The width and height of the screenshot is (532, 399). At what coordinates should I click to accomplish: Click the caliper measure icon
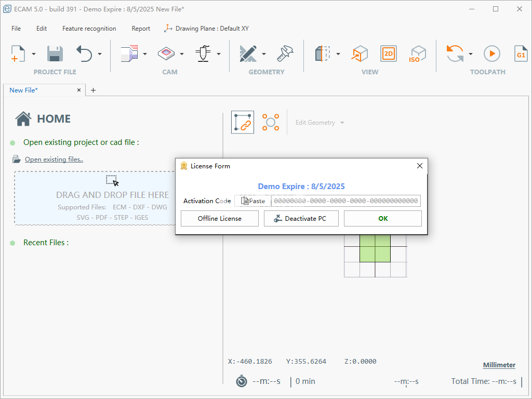click(285, 54)
